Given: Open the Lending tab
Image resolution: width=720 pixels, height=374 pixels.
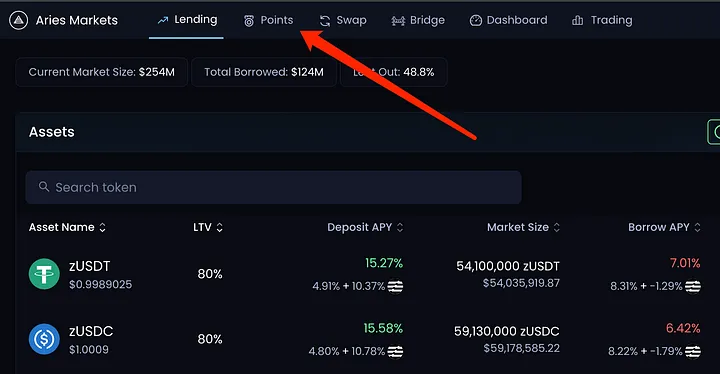Looking at the screenshot, I should click(x=186, y=20).
